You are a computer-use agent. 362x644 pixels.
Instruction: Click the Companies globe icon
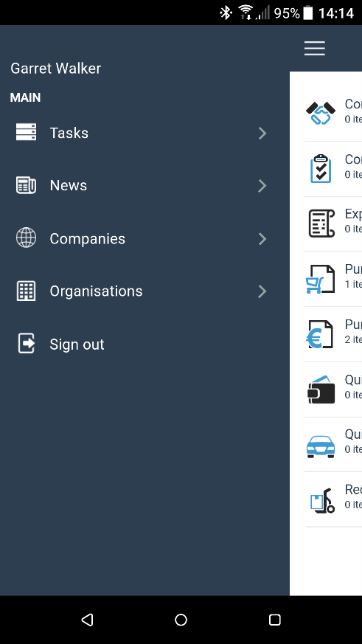coord(27,238)
